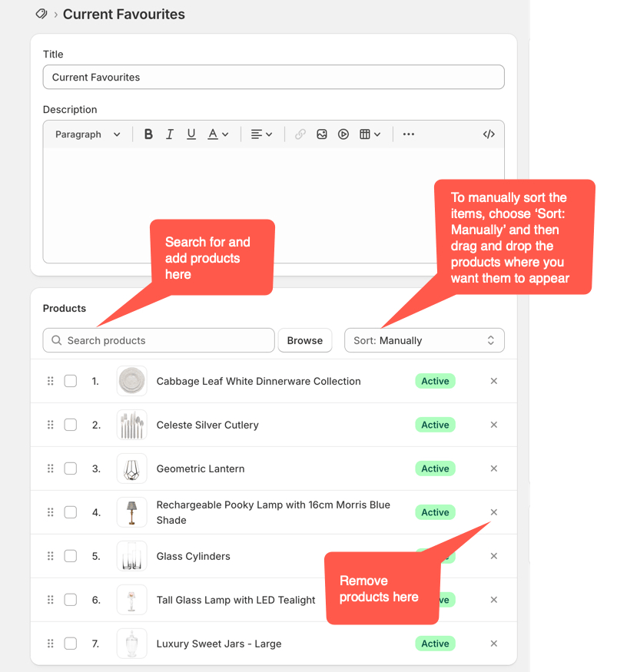
Task: Click the Browse button for products
Action: click(305, 340)
